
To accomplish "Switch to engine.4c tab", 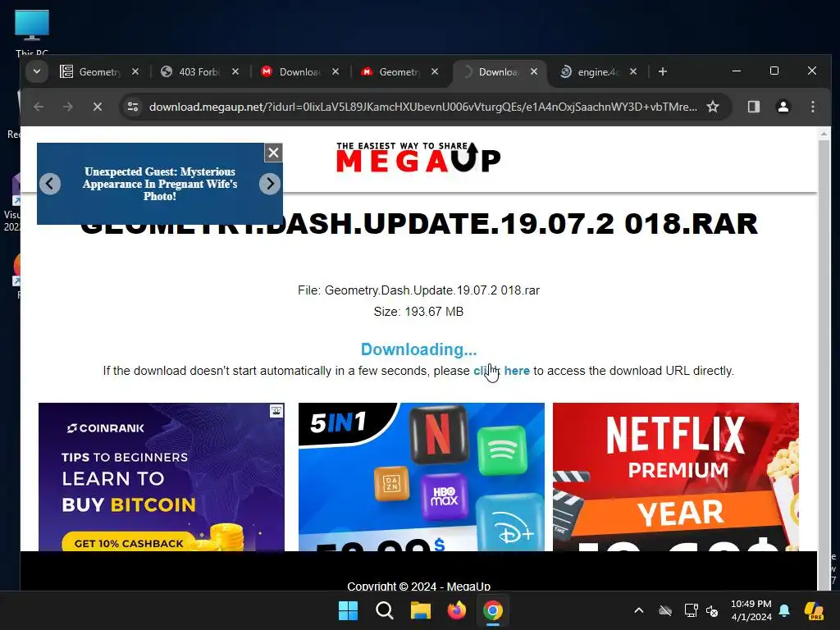I will point(598,72).
